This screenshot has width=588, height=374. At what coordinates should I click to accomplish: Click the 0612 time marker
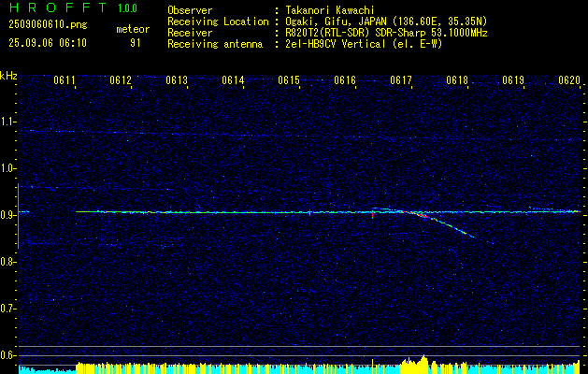click(x=121, y=80)
